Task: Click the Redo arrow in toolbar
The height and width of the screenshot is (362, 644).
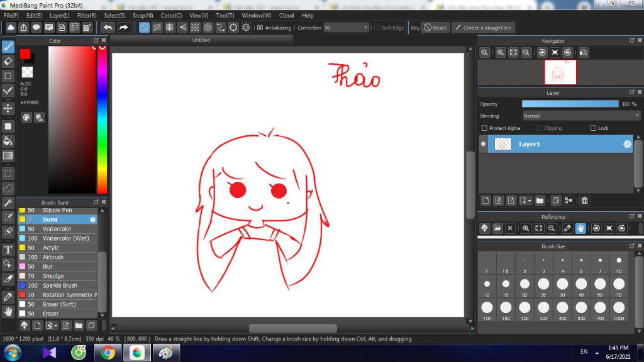Action: [x=123, y=28]
